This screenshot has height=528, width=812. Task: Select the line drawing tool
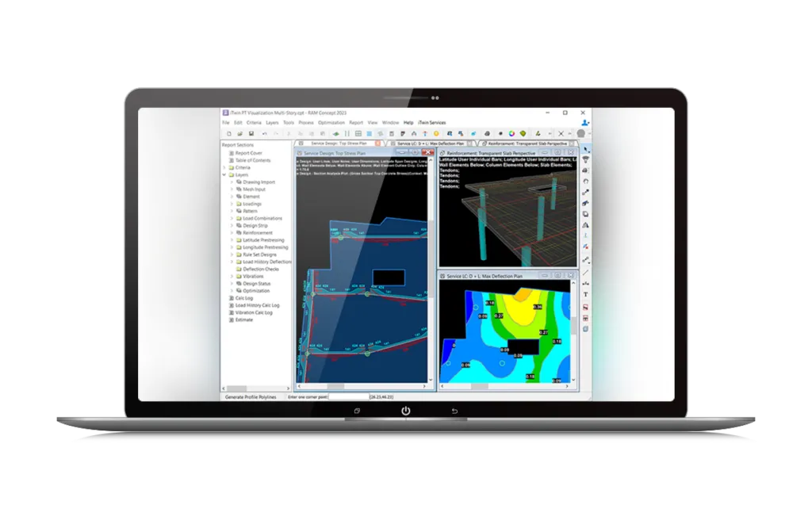[x=586, y=272]
